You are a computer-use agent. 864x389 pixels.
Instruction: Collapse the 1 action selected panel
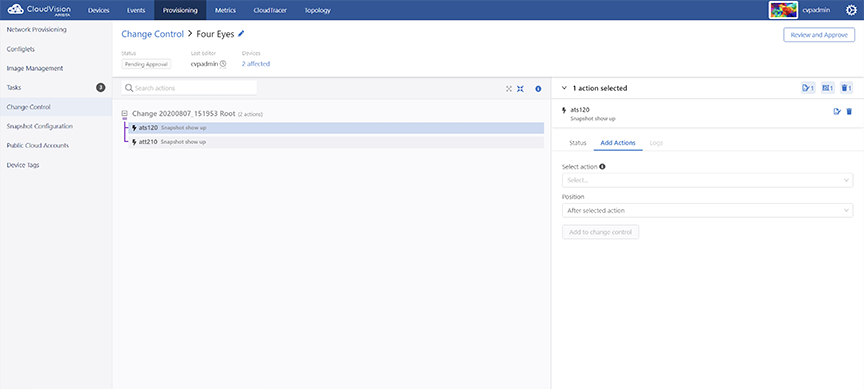(x=564, y=88)
